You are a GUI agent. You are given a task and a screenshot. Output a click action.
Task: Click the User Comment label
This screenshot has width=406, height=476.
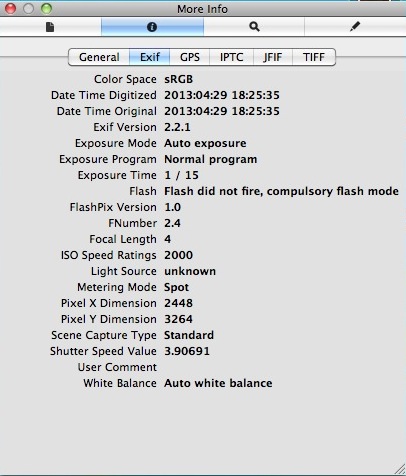coord(117,367)
